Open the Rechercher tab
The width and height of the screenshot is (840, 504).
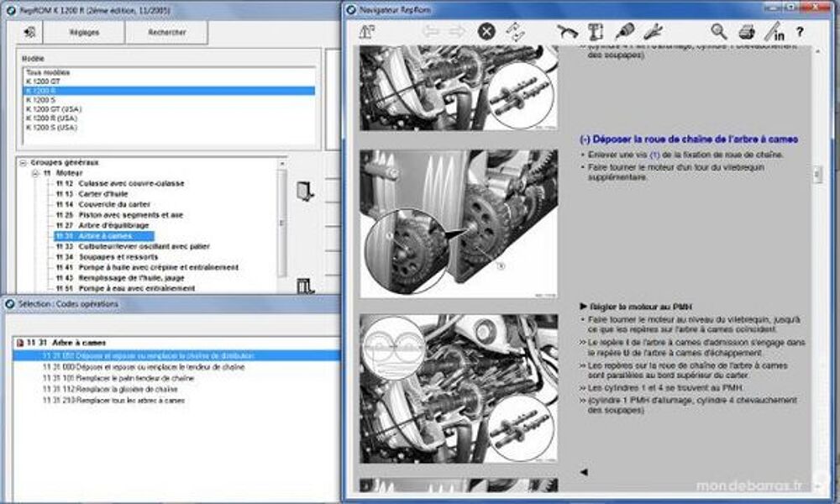click(x=166, y=33)
